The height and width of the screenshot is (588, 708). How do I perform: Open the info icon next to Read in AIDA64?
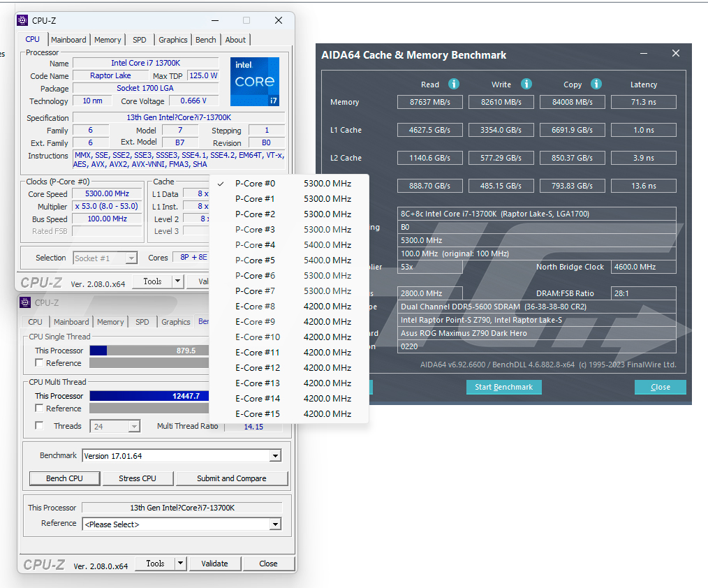454,84
